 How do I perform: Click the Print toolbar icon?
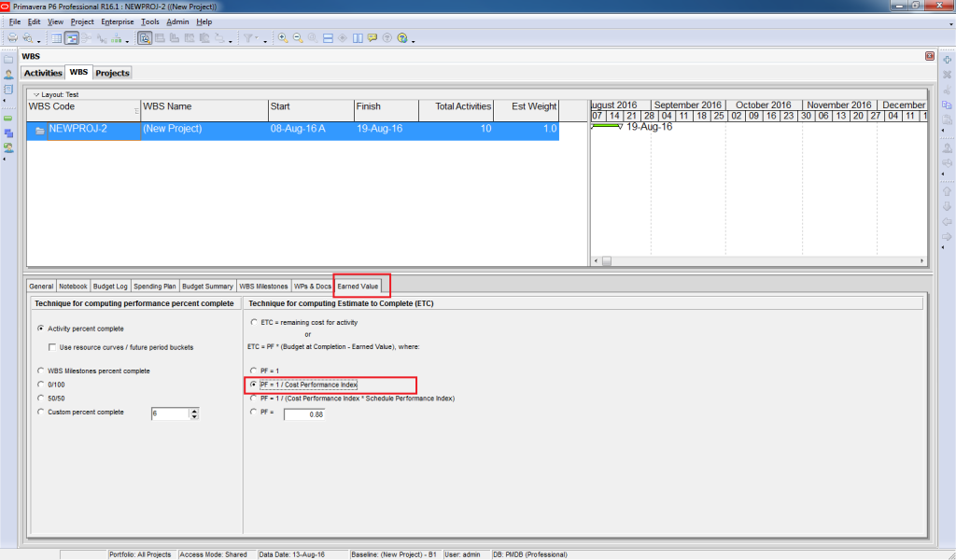point(12,37)
